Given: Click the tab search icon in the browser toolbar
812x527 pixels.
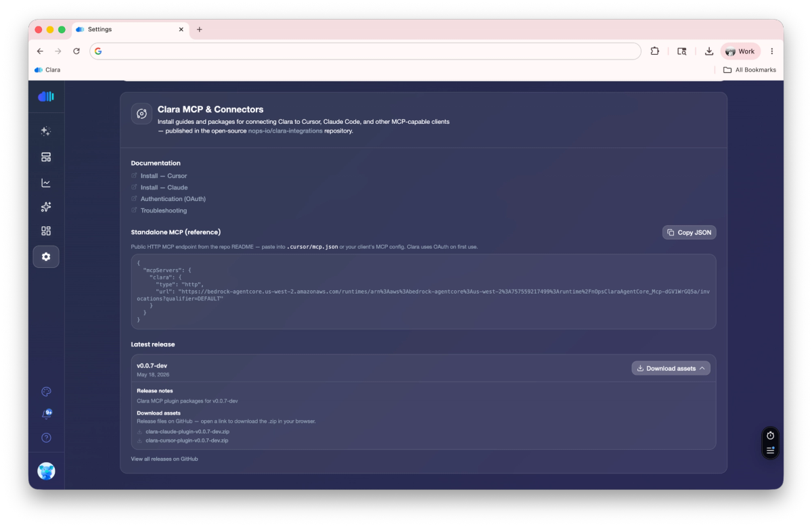Looking at the screenshot, I should point(682,51).
